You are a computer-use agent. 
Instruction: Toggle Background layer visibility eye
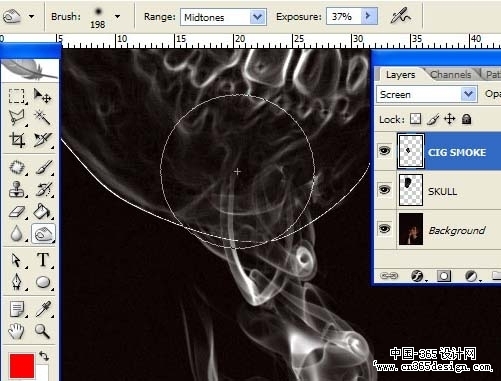click(x=385, y=229)
